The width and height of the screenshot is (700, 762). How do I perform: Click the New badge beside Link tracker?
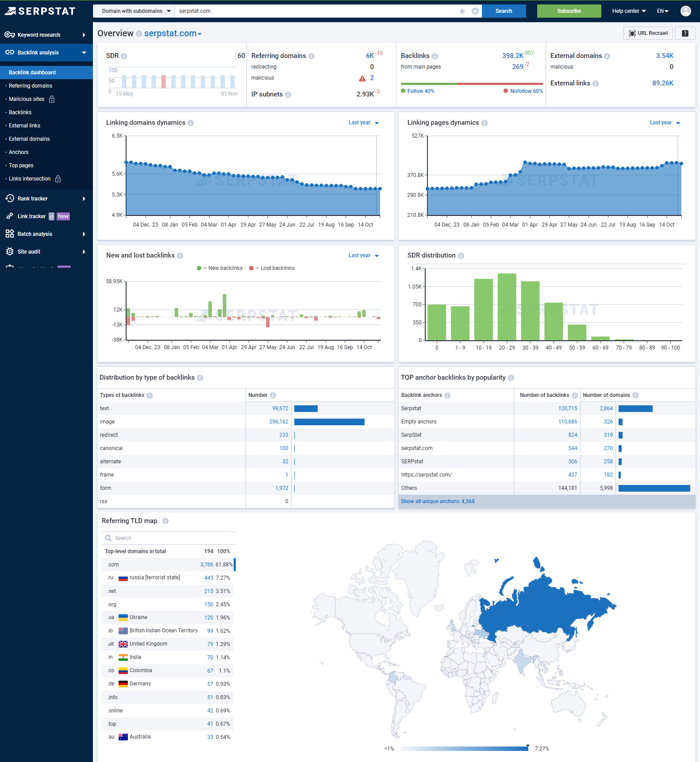(63, 216)
